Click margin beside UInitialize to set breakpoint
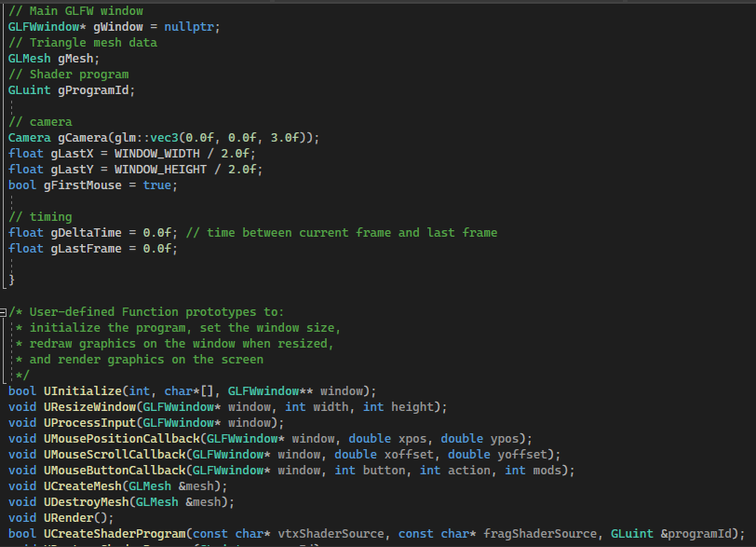This screenshot has width=756, height=547. tap(6, 390)
